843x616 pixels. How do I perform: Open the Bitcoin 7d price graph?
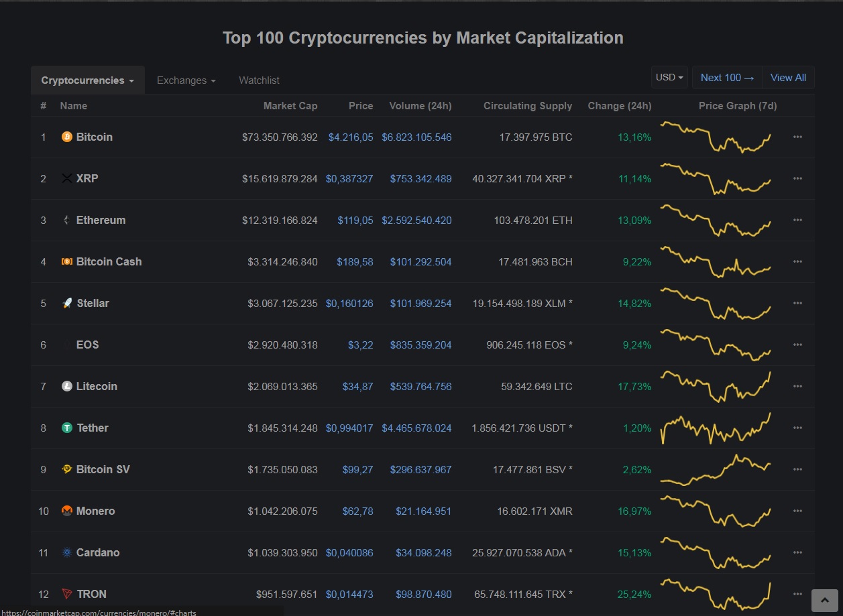point(716,137)
